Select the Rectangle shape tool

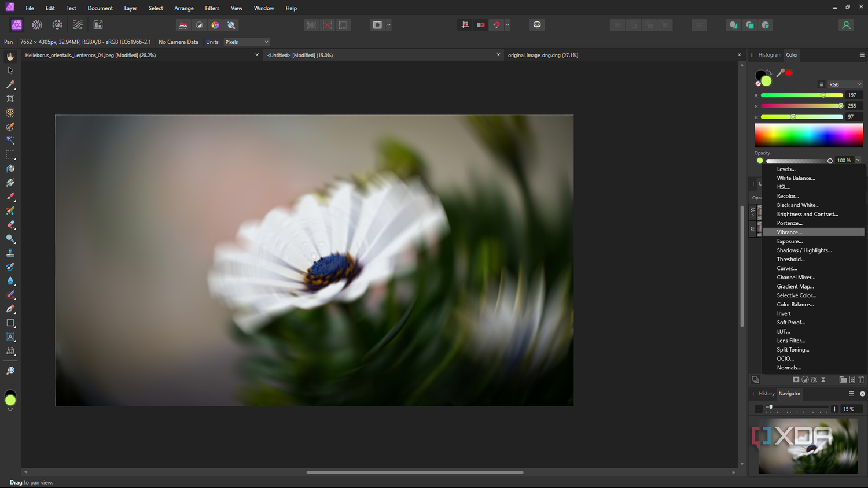10,323
